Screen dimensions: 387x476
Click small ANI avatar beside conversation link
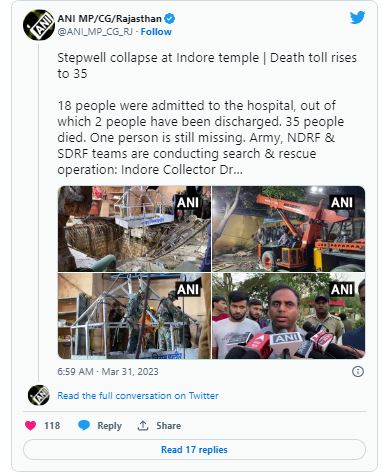point(39,395)
